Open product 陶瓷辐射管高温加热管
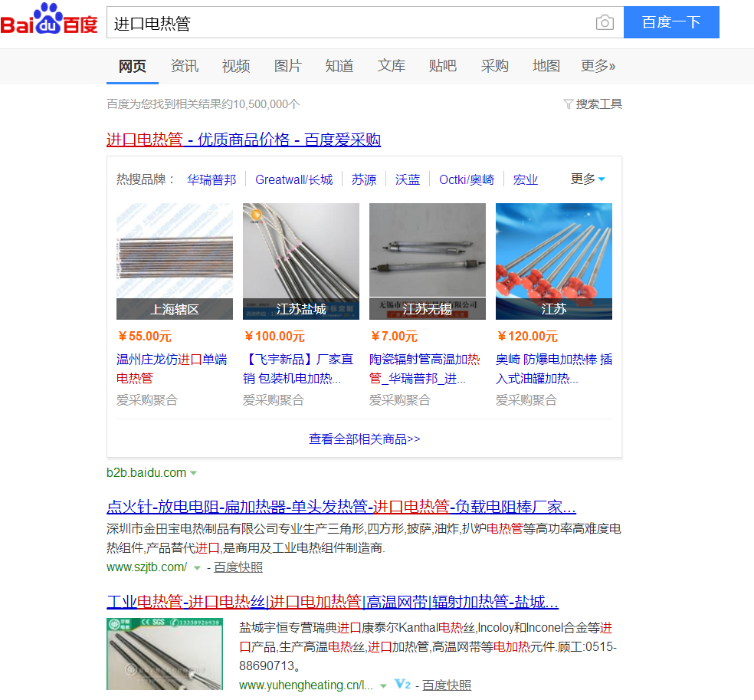This screenshot has height=700, width=754. point(425,369)
